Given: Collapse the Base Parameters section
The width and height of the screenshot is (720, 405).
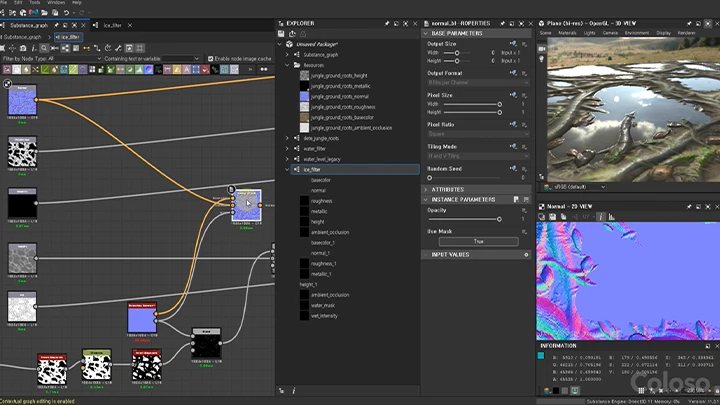Looking at the screenshot, I should point(426,34).
